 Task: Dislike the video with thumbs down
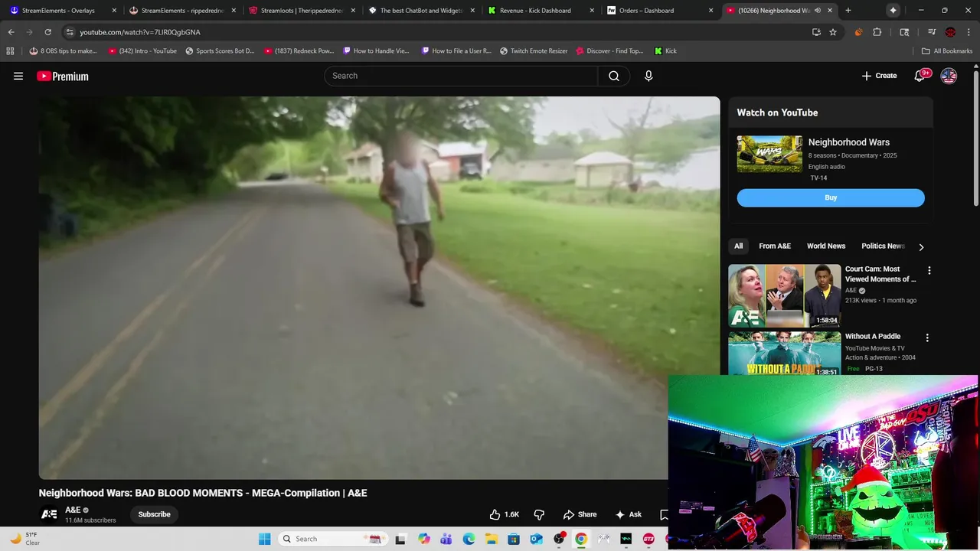pos(539,514)
